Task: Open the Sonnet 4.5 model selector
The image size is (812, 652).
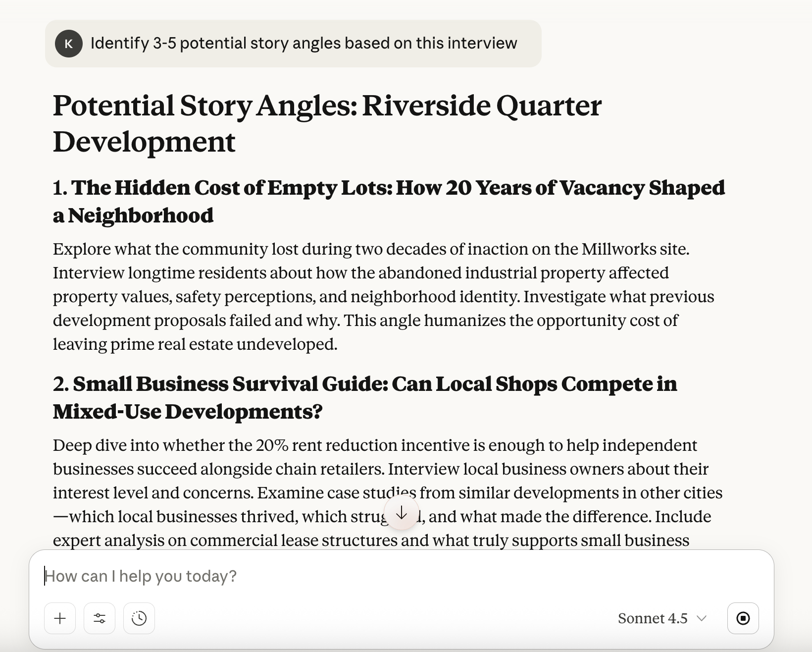Action: 653,618
